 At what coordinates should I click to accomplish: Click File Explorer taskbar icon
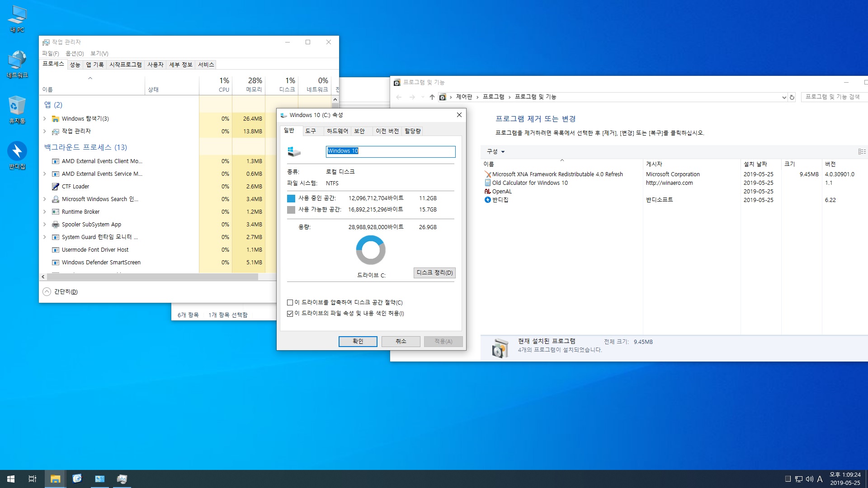tap(55, 479)
